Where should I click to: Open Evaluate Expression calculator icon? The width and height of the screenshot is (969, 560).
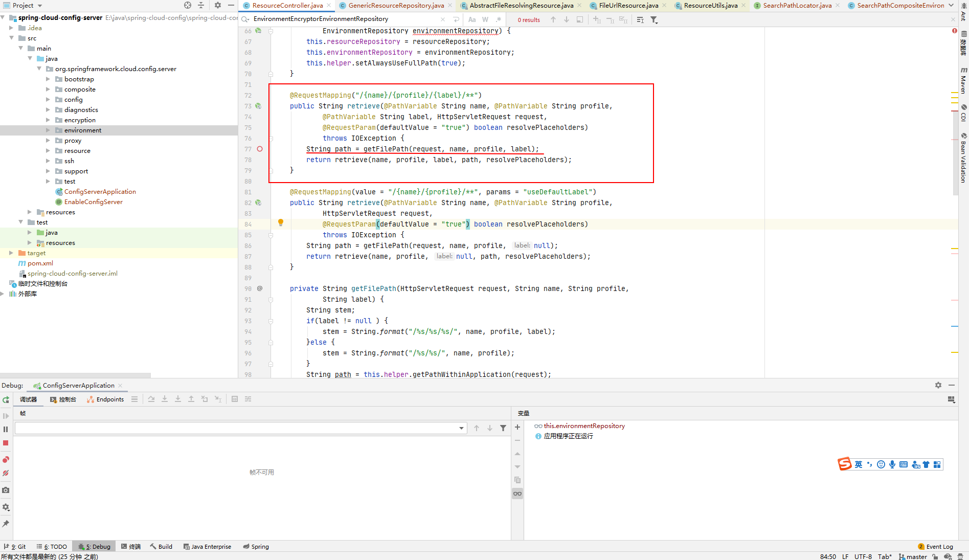pyautogui.click(x=235, y=399)
